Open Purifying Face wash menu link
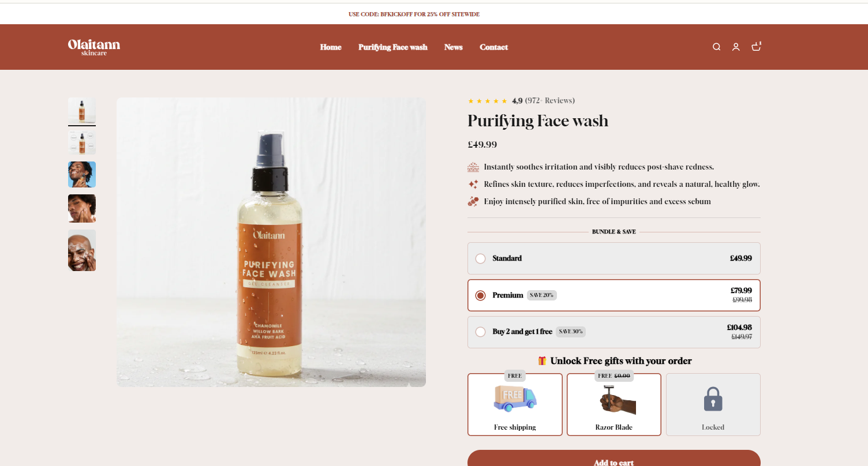The width and height of the screenshot is (868, 466). 393,47
